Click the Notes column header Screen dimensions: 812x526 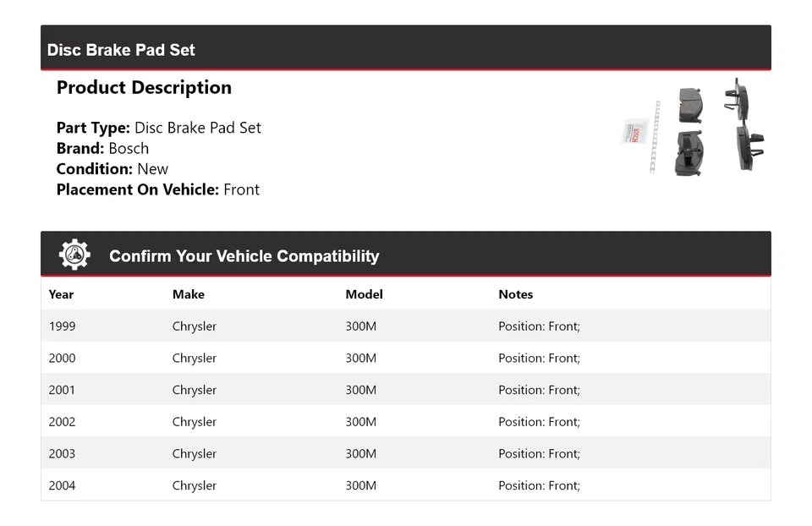515,294
